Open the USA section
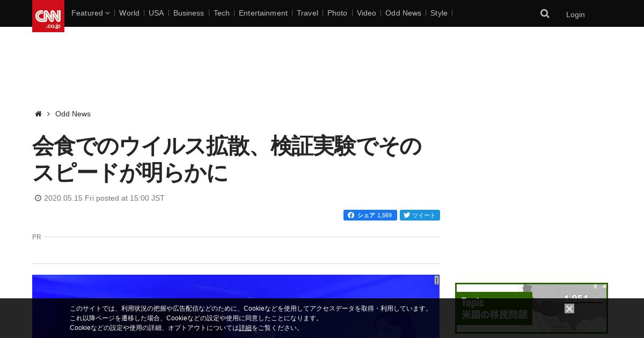The height and width of the screenshot is (338, 644). 156,13
